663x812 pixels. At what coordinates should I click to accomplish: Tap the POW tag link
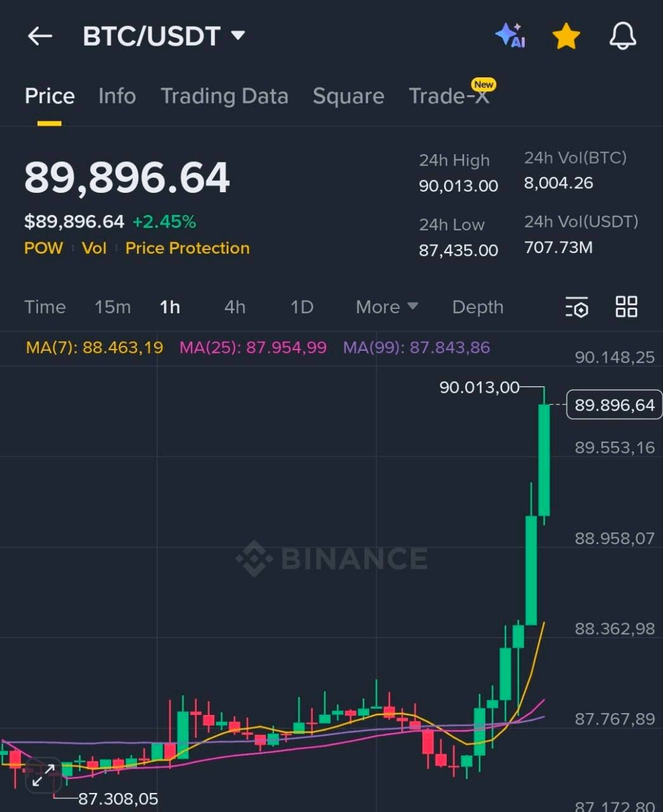tap(43, 248)
